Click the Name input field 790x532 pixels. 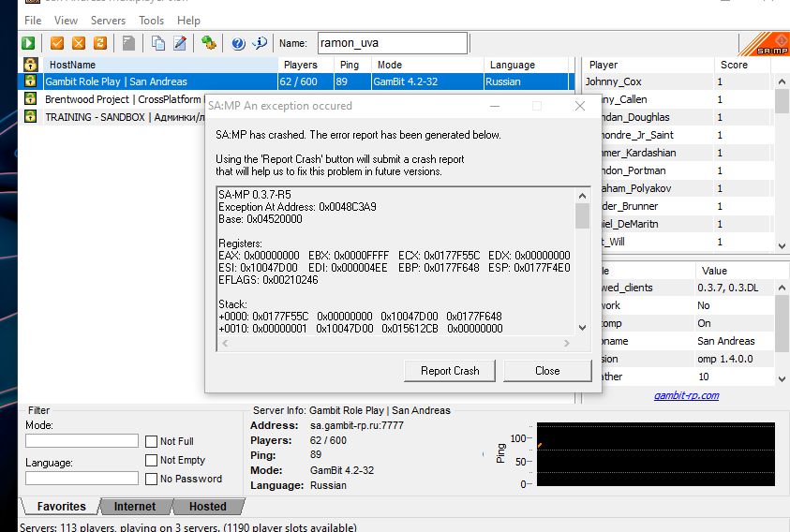(x=391, y=43)
